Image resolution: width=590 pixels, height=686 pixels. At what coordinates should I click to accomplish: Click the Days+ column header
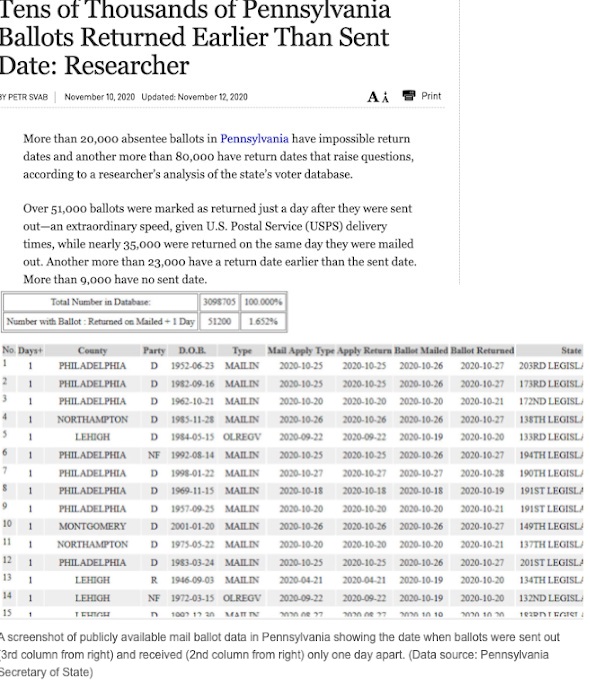click(30, 350)
